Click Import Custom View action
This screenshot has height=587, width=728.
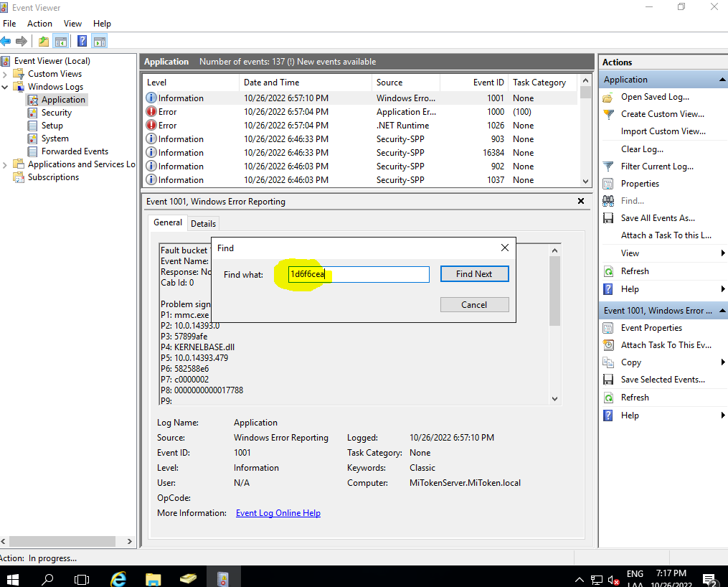tap(663, 131)
